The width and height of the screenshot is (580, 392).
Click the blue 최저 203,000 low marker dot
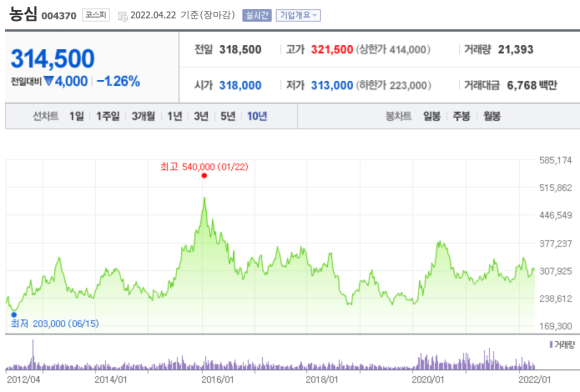pyautogui.click(x=14, y=315)
